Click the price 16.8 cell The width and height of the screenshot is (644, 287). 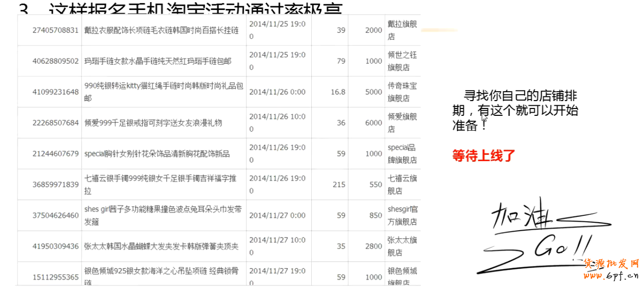pyautogui.click(x=338, y=92)
